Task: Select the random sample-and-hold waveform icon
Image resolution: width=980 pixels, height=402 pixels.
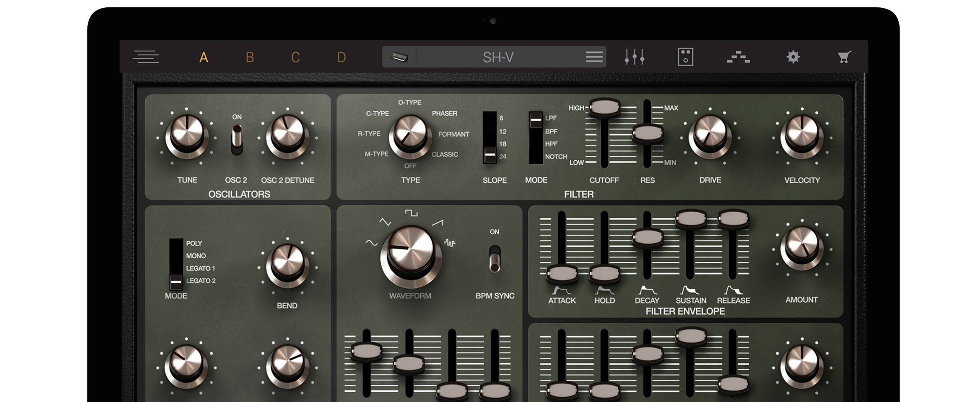Action: [x=449, y=243]
